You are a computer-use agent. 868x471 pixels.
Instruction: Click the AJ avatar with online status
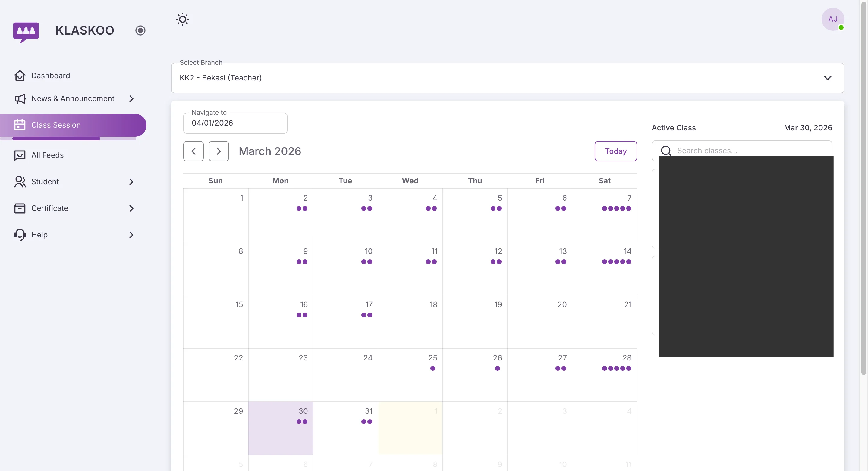click(833, 19)
